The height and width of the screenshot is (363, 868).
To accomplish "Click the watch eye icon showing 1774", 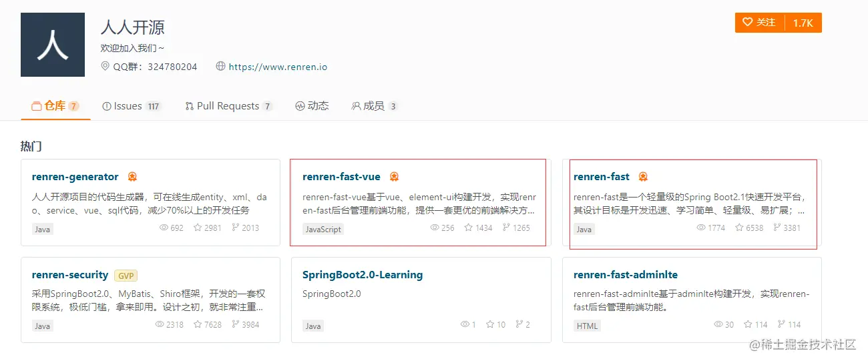I will pos(700,228).
